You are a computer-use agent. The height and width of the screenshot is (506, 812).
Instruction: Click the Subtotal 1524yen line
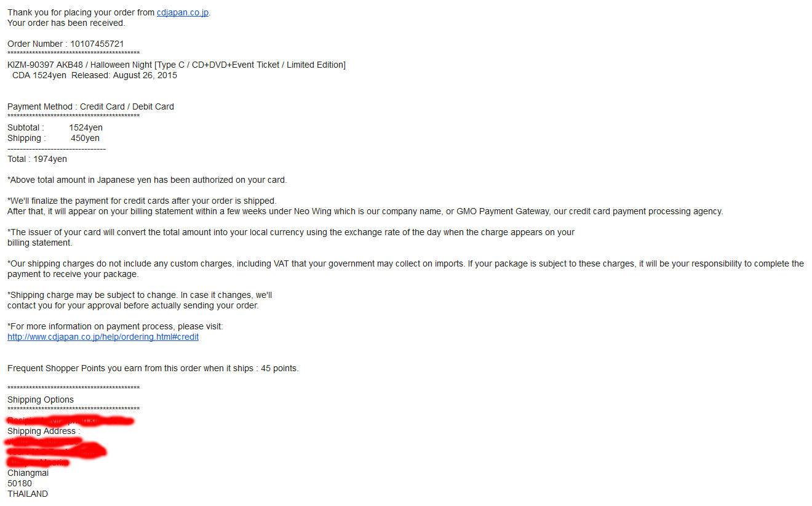click(x=55, y=127)
